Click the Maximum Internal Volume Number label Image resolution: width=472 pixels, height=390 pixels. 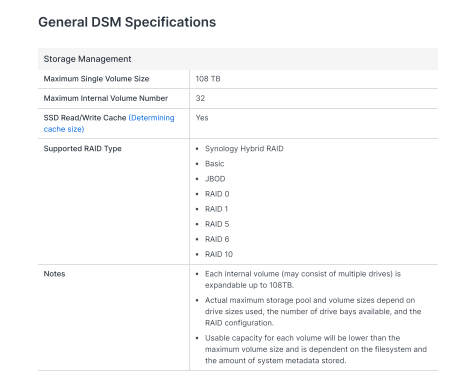(106, 98)
